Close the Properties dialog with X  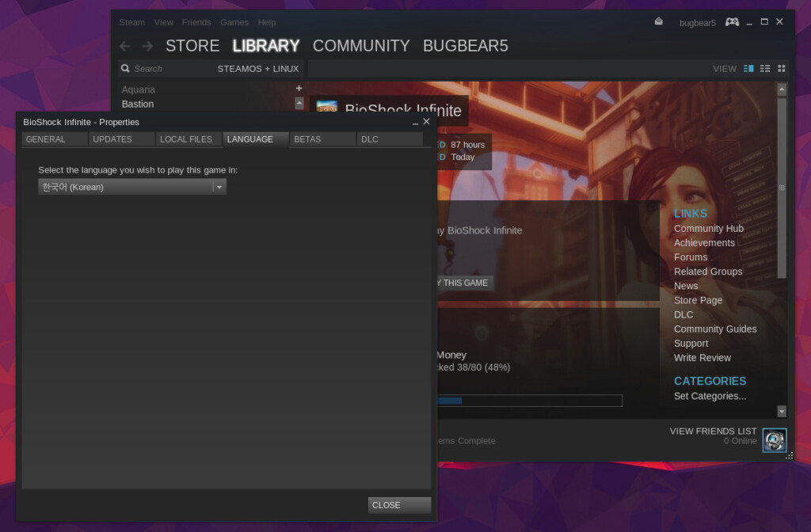426,121
